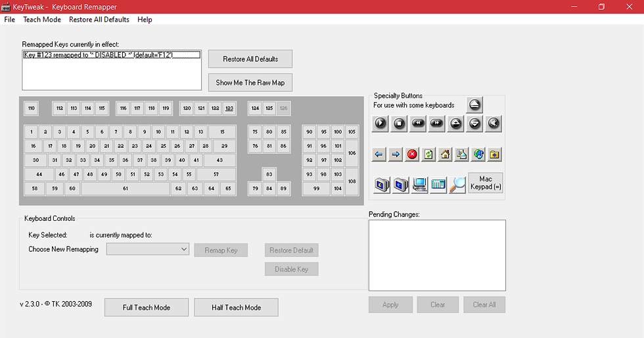644x338 pixels.
Task: Click the monitor with moon Sleep icon
Action: 382,185
